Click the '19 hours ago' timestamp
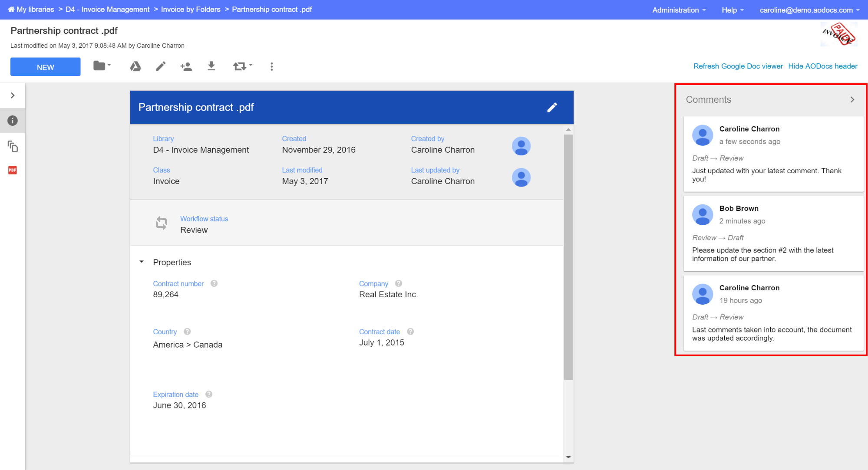Image resolution: width=868 pixels, height=470 pixels. tap(741, 300)
